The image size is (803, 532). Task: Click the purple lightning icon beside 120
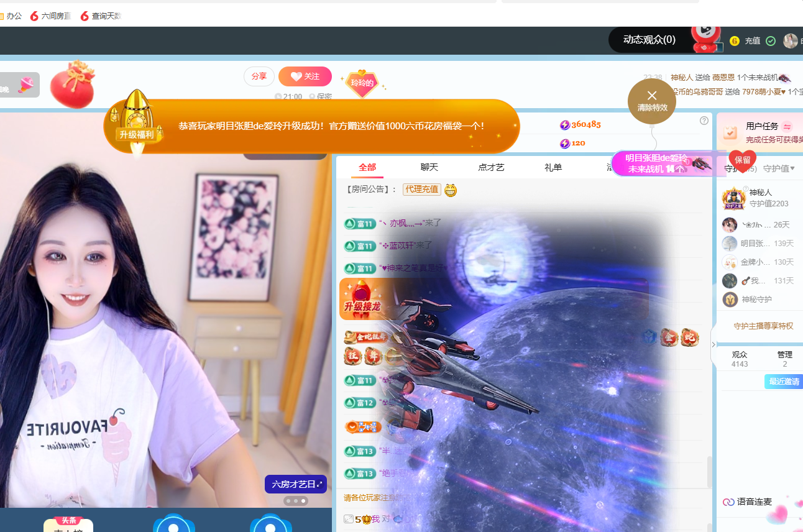[x=565, y=144]
